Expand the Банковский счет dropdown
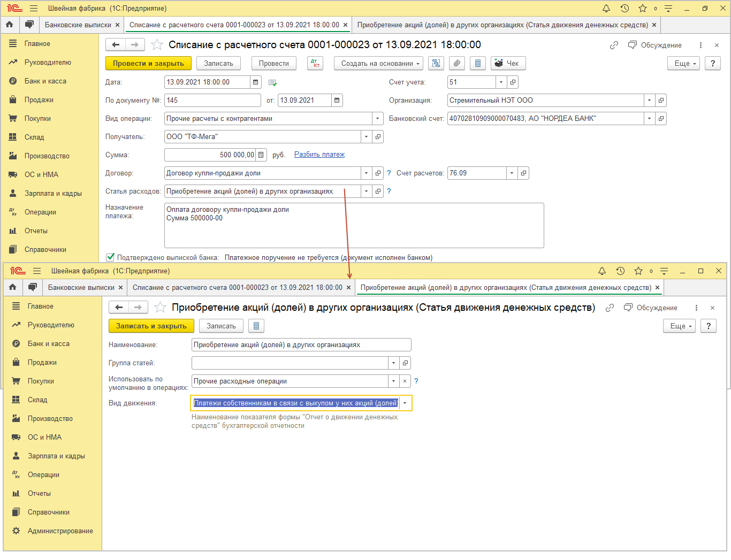Screen dimensions: 731x560 pos(650,119)
